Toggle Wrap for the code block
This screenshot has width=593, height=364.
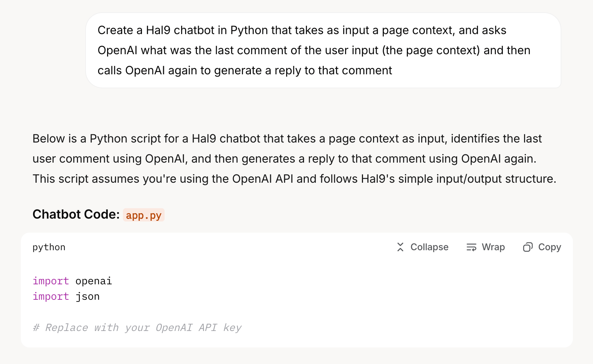486,247
